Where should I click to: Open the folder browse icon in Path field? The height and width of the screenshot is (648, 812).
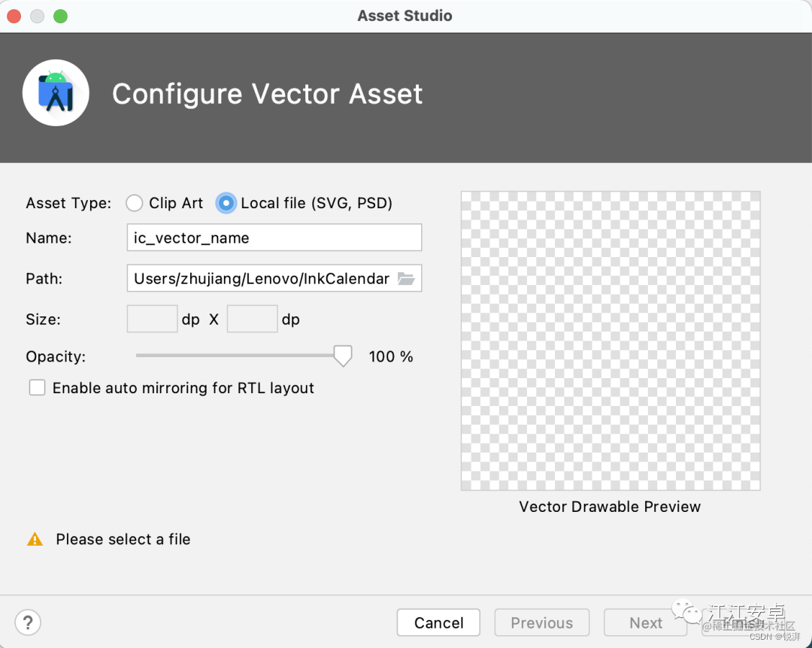tap(406, 279)
